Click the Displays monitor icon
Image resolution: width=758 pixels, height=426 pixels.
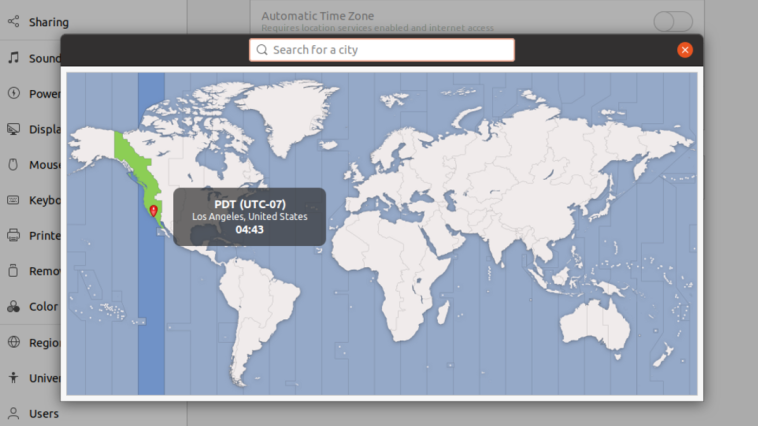click(14, 129)
